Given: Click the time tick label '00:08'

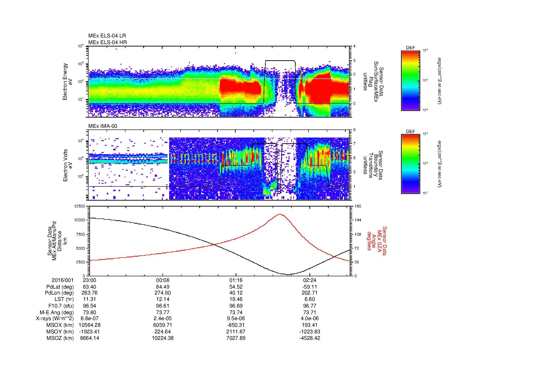Looking at the screenshot, I should tap(163, 280).
